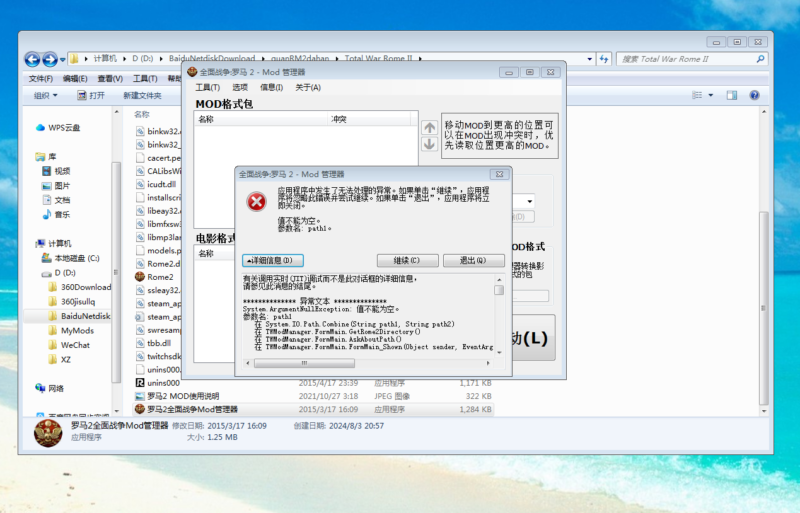Click the move MOD down arrow
Viewport: 800px width, 513px height.
coord(429,144)
